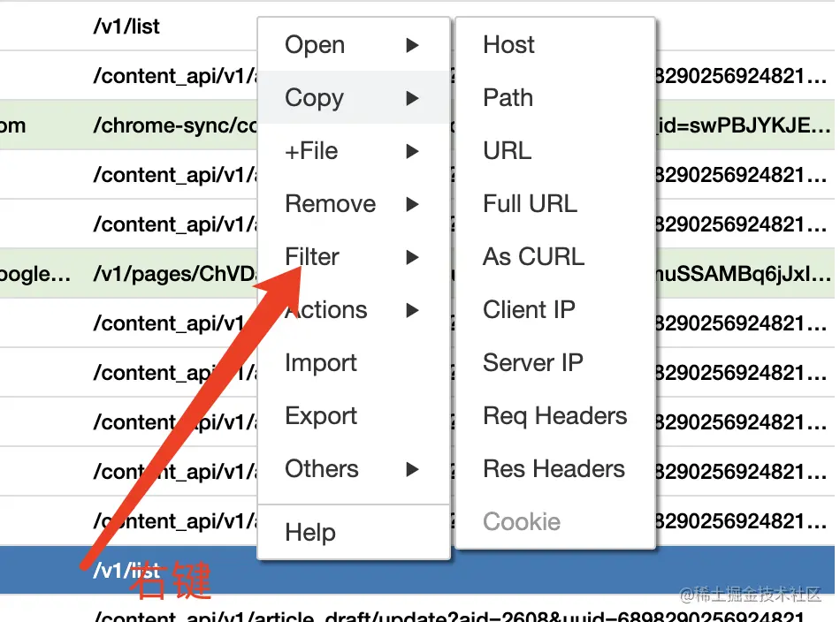The width and height of the screenshot is (840, 622).
Task: Expand the Copy submenu arrow
Action: 412,98
